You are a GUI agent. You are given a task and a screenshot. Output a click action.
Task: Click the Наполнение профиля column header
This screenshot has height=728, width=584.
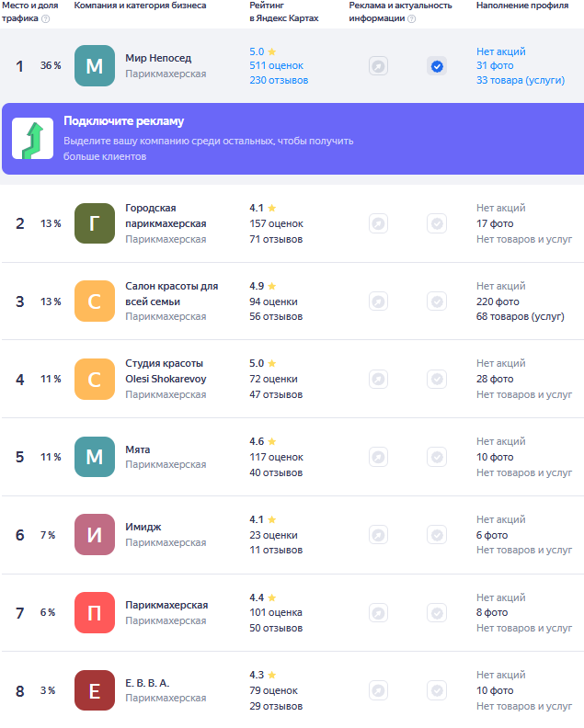(x=522, y=6)
